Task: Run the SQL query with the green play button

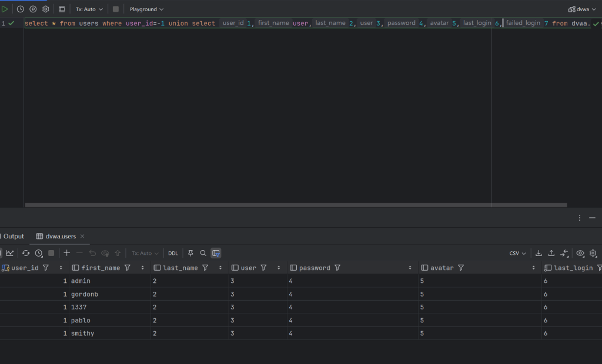Action: pyautogui.click(x=5, y=9)
